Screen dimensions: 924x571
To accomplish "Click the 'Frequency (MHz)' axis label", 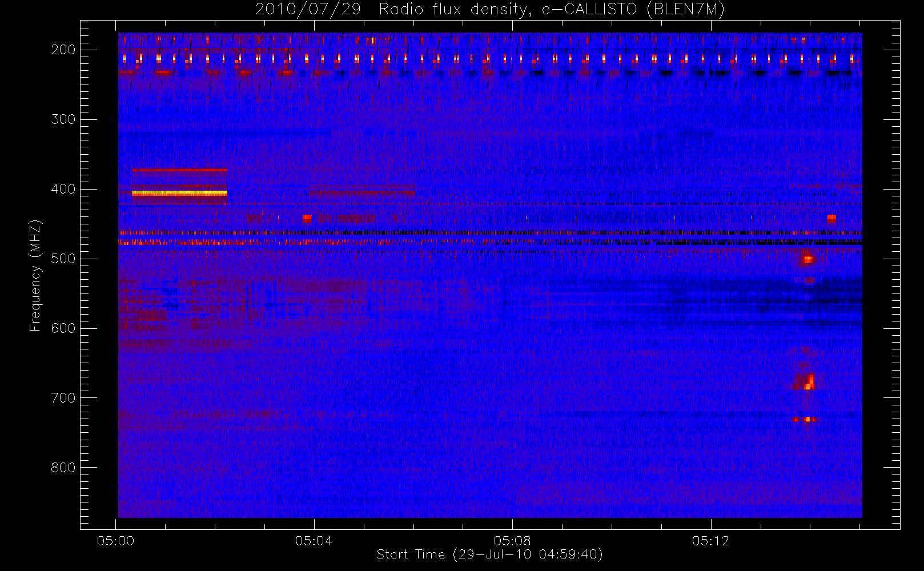I will pos(35,275).
